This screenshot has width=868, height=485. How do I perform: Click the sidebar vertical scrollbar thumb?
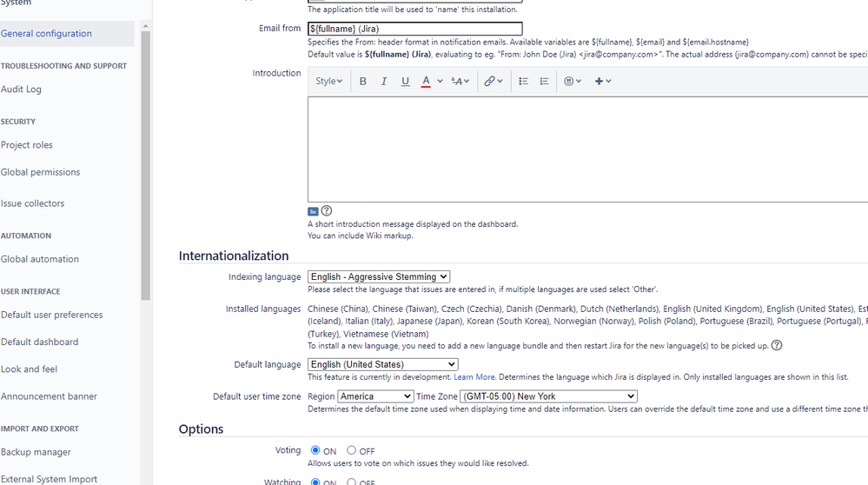(x=146, y=165)
